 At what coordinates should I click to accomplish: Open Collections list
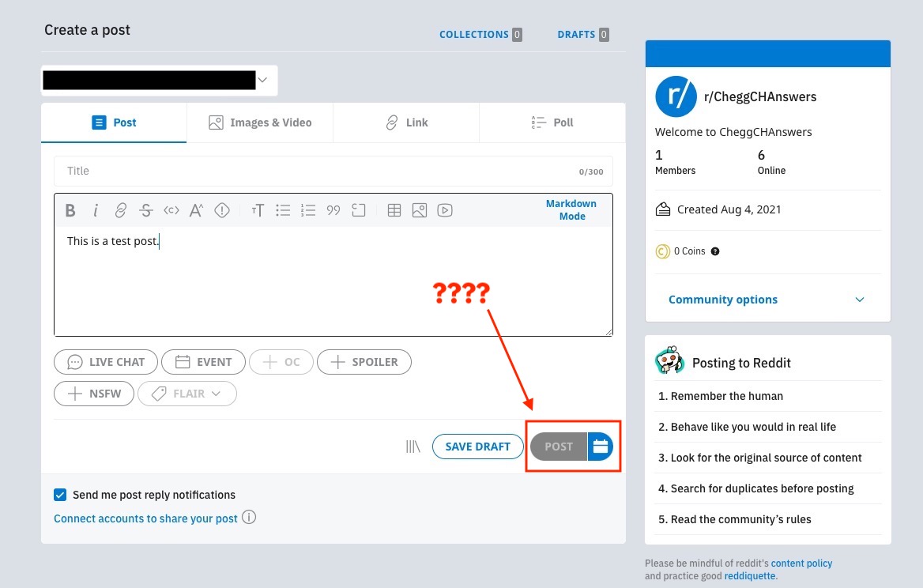pos(480,35)
